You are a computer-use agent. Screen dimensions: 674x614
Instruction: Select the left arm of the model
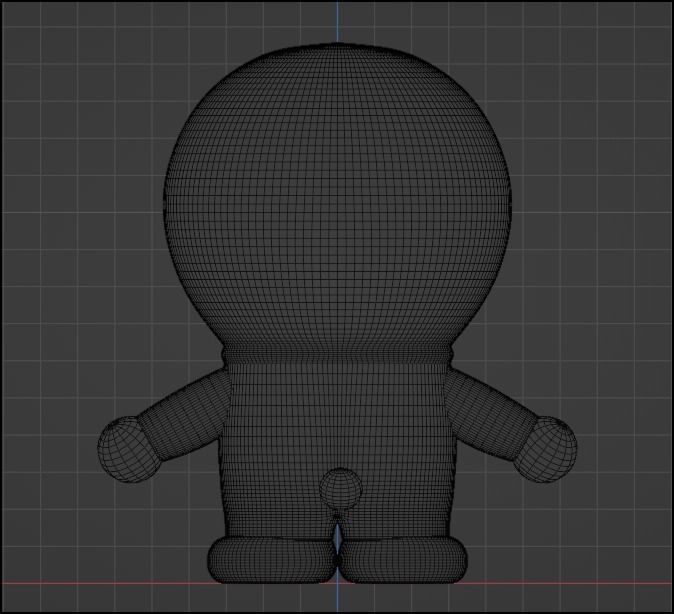point(186,414)
